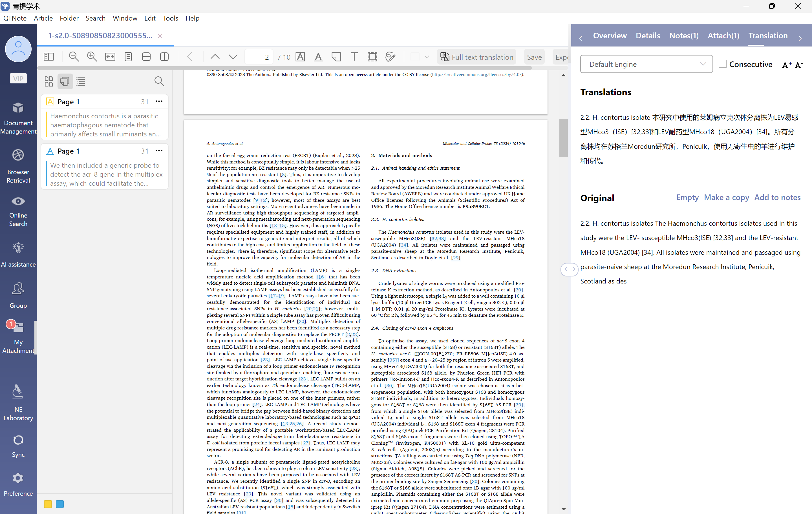
Task: Select the underline text tool
Action: point(318,57)
